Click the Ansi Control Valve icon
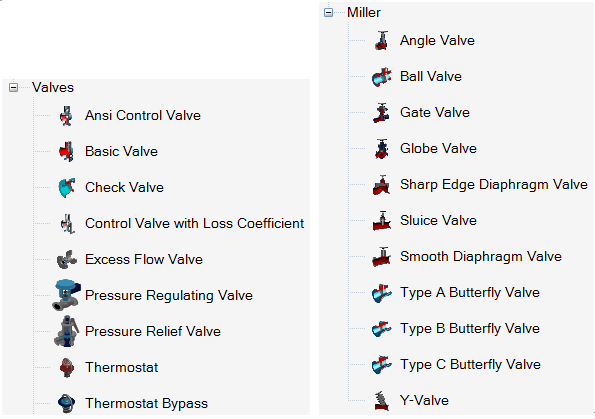Screen dimensions: 595x419 pos(66,116)
